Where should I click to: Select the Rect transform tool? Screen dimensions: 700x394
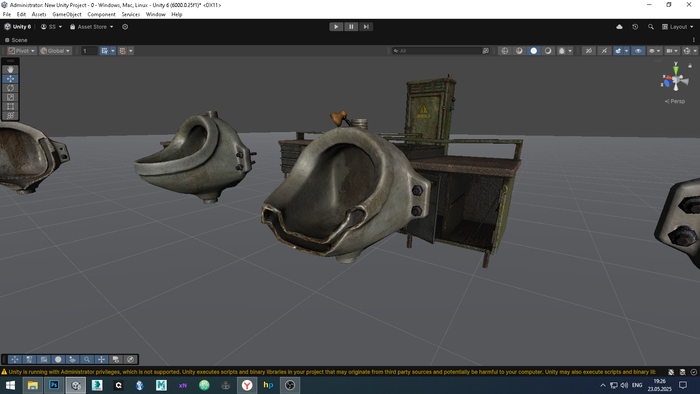click(10, 106)
